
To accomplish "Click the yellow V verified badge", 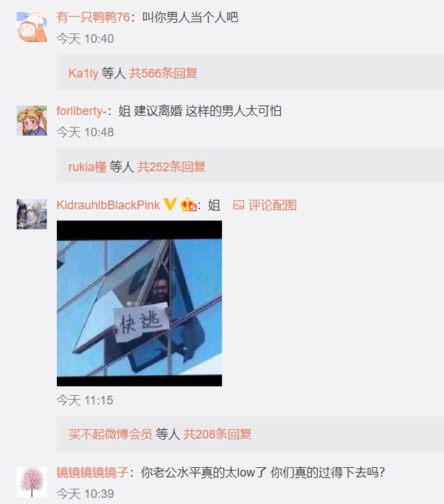I will (170, 205).
